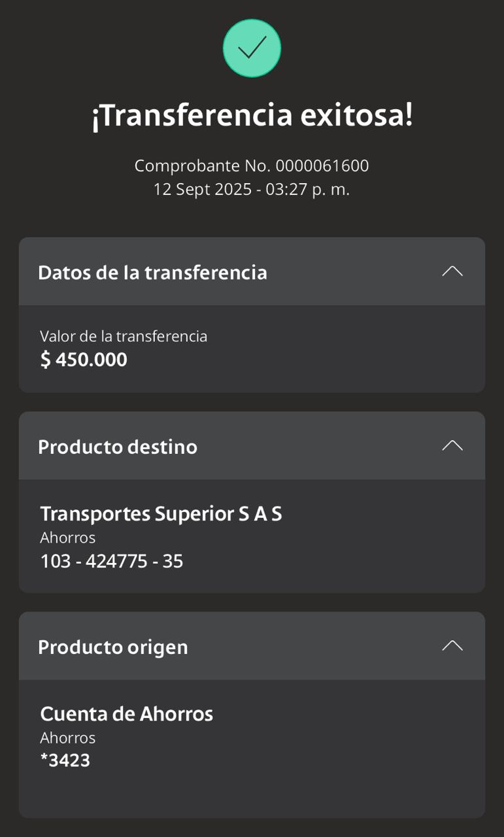
Task: Collapse the Producto origen chevron
Action: pos(452,646)
